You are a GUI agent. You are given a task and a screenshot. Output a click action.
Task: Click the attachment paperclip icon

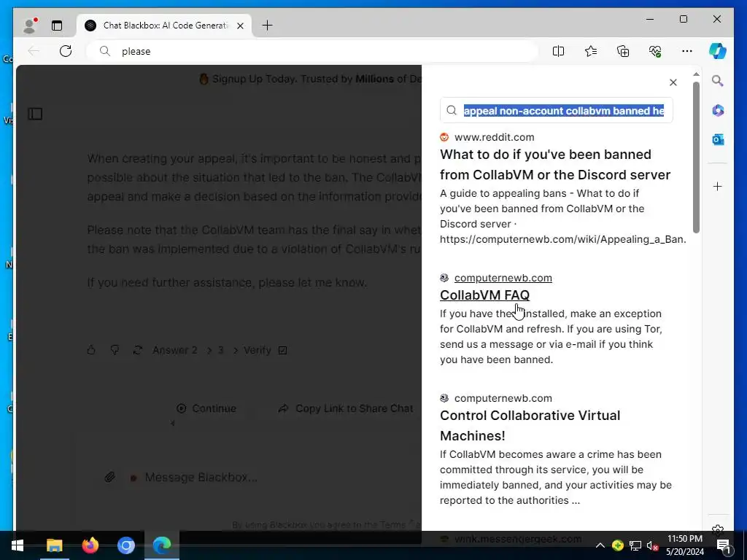(x=110, y=477)
